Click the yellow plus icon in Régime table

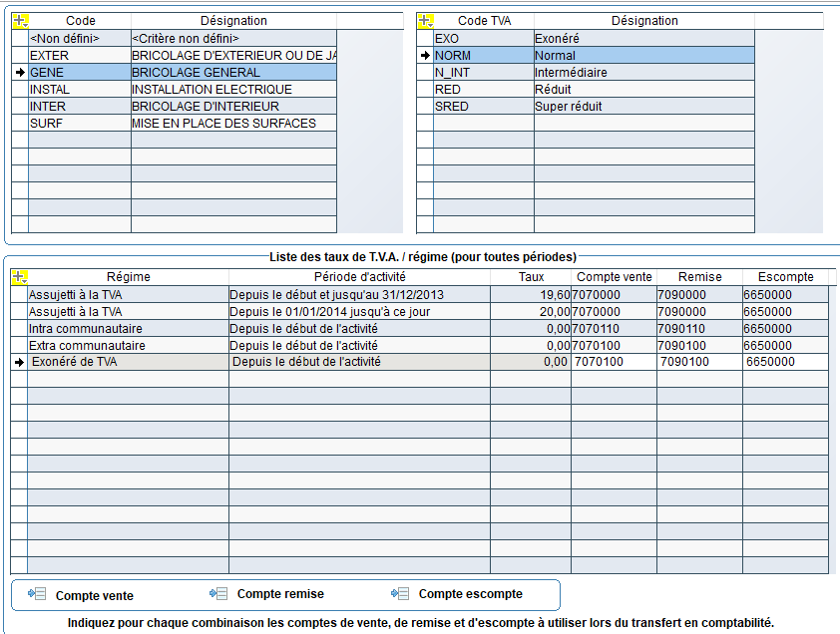coord(19,277)
